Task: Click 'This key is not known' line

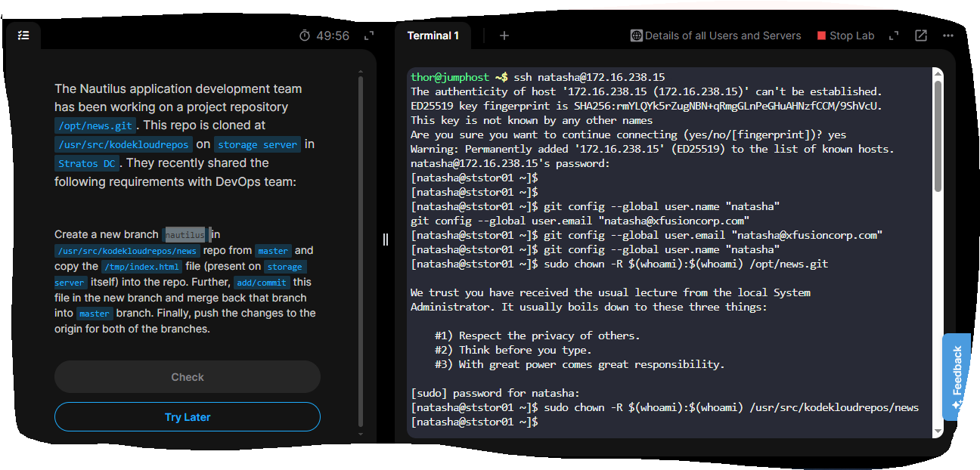Action: pyautogui.click(x=532, y=120)
